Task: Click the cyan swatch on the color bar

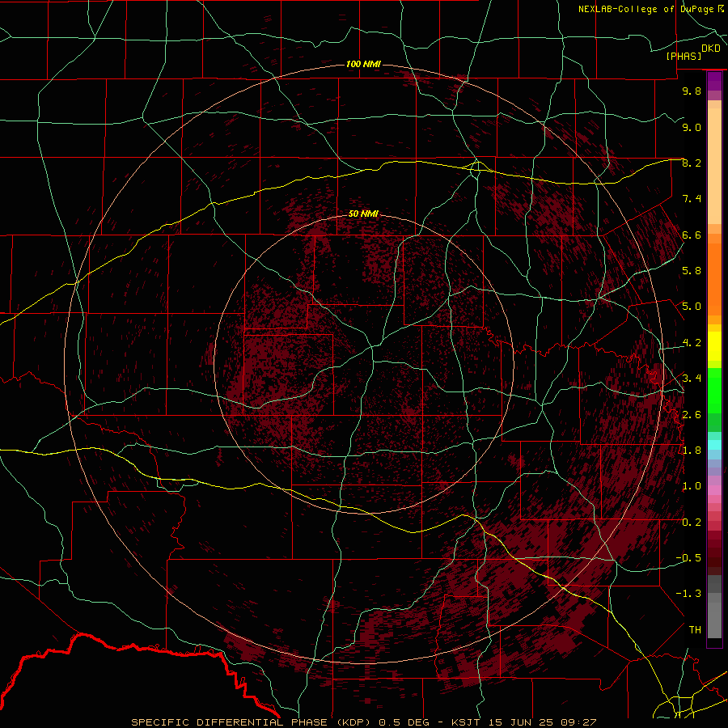Action: (714, 445)
